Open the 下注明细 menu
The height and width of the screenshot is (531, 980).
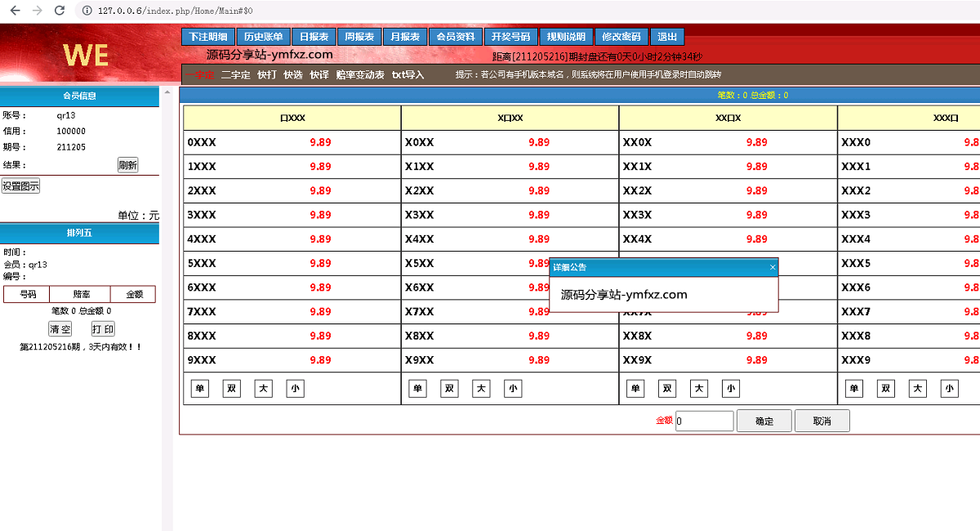207,37
